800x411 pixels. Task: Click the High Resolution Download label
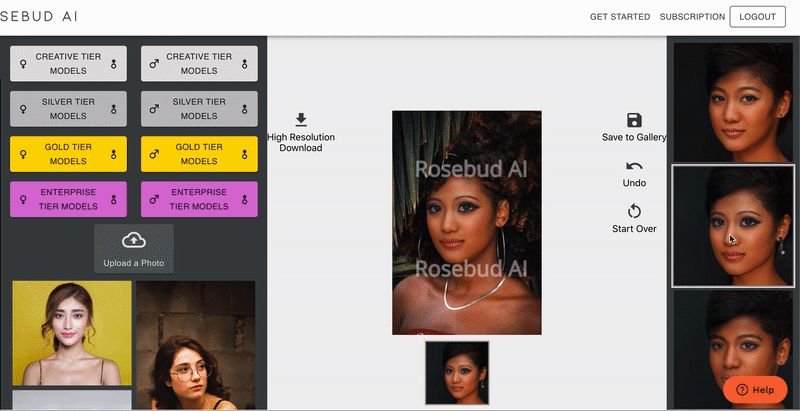[x=301, y=142]
